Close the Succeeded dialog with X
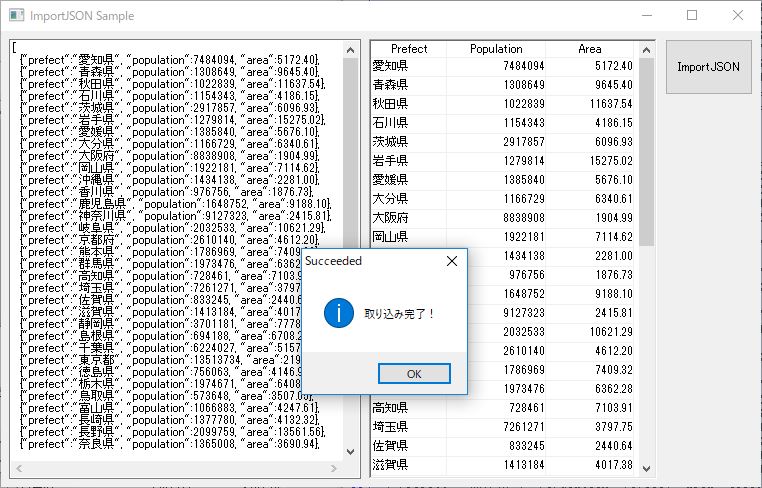 pos(451,261)
